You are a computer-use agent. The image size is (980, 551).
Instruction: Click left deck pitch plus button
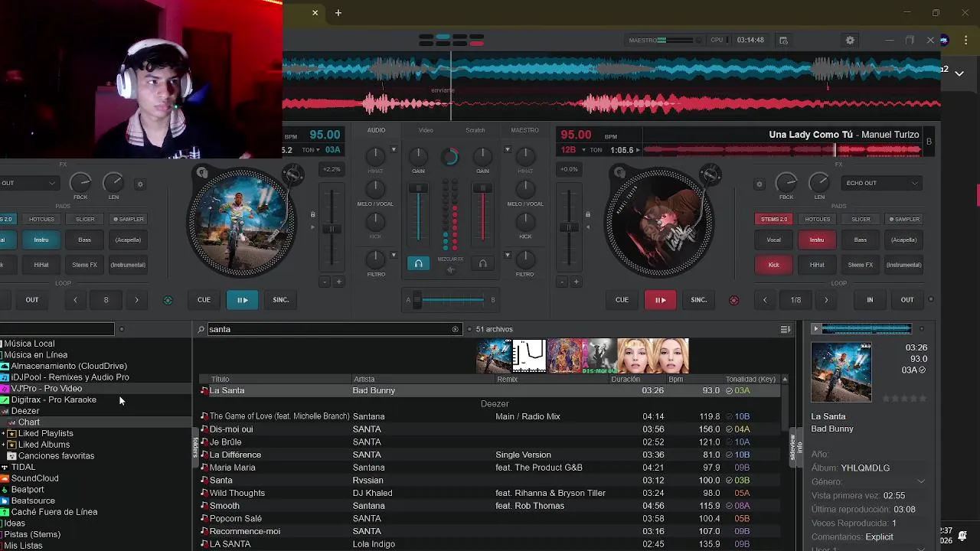pos(338,282)
